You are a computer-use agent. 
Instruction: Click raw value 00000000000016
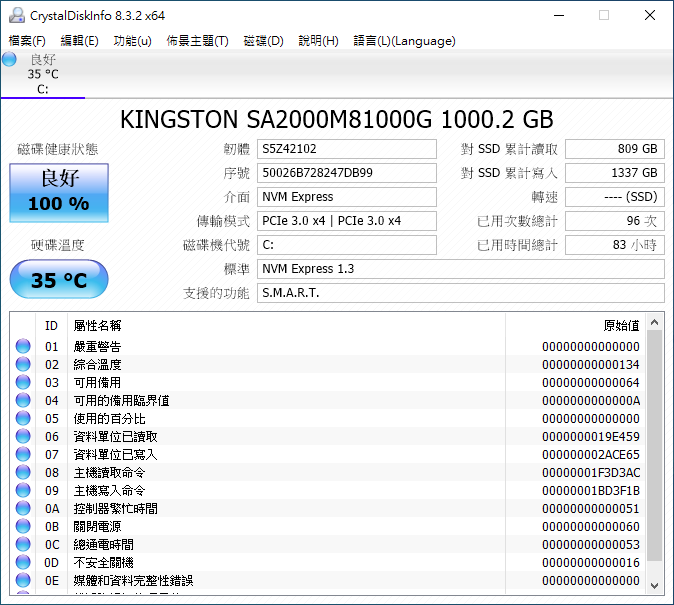[591, 562]
